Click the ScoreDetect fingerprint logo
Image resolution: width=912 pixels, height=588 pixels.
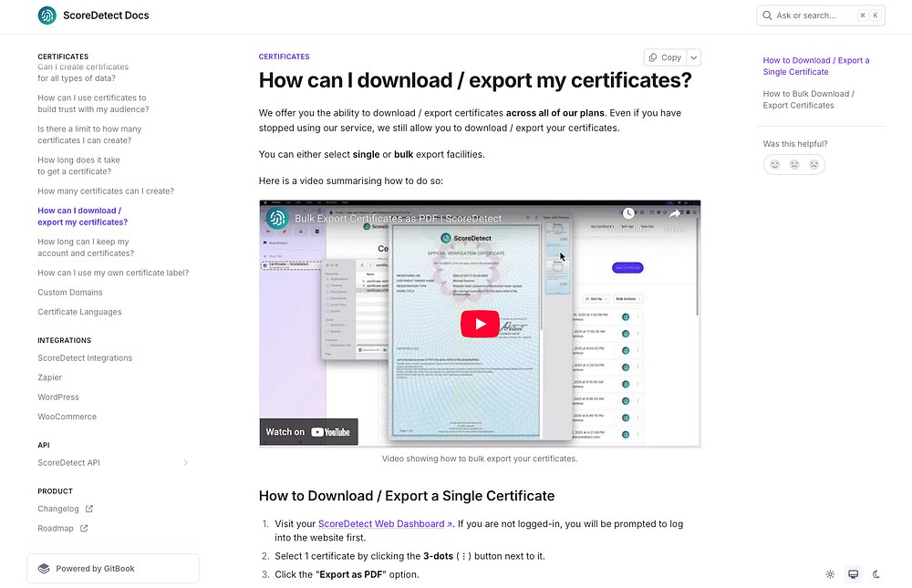coord(47,15)
